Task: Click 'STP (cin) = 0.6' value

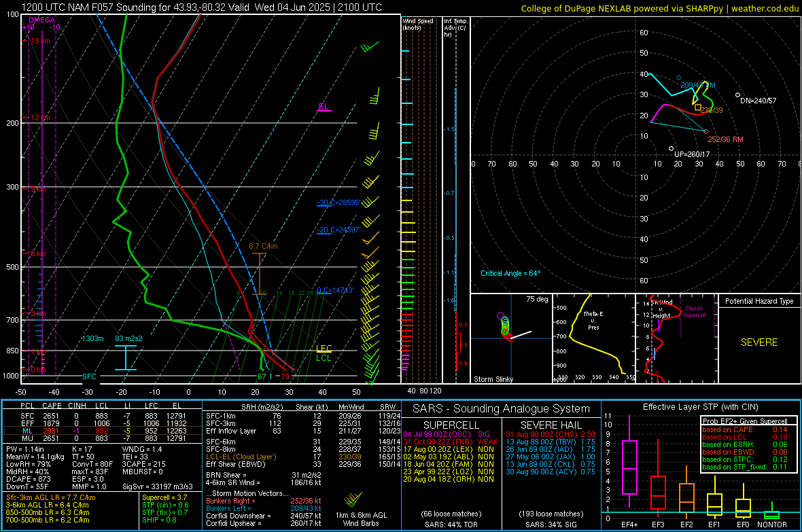Action: click(x=165, y=505)
